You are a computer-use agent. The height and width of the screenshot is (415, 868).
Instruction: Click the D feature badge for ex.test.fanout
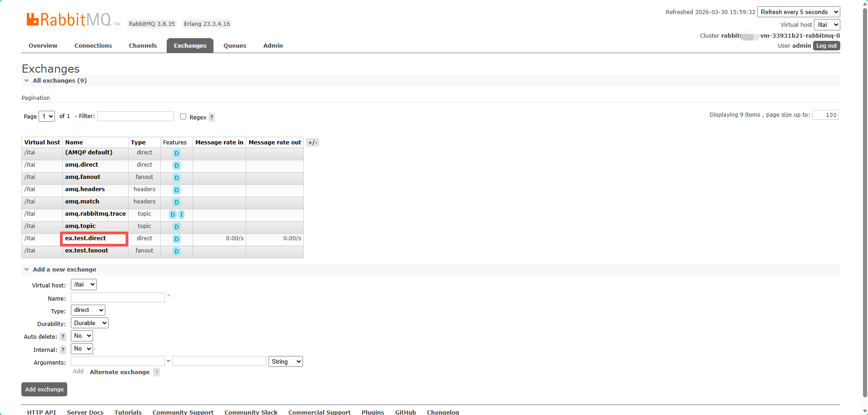(x=177, y=251)
